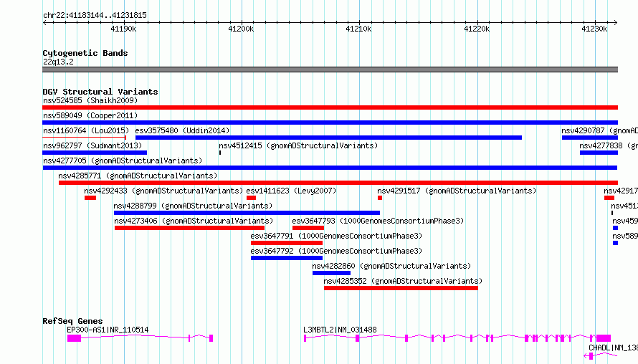
Task: Click the 41190k ruler tick label
Action: point(123,29)
